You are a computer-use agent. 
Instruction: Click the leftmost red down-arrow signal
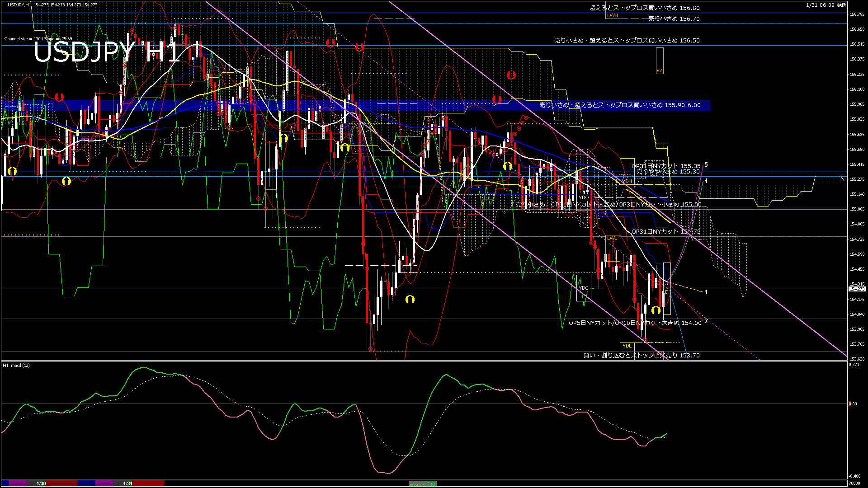59,97
